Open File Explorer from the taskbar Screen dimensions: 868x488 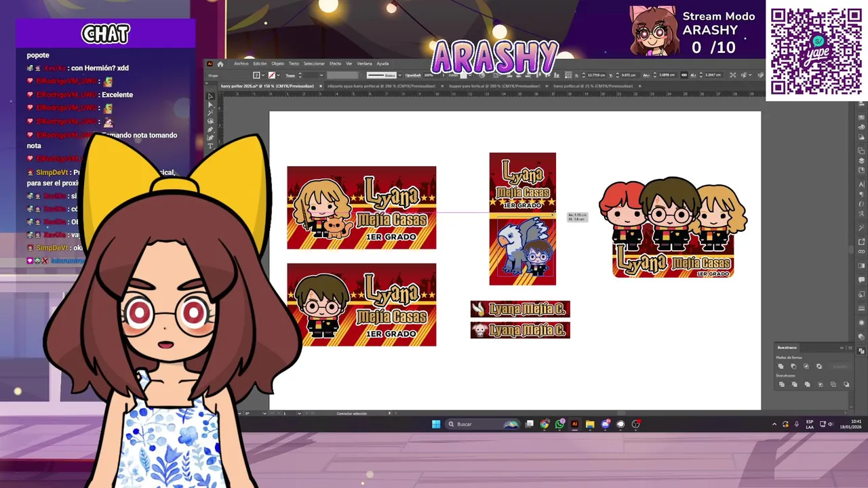[x=590, y=424]
